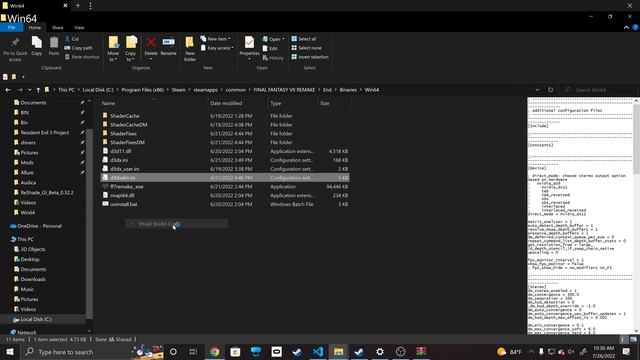Open the Windows Start menu
This screenshot has width=640, height=360.
(x=10, y=351)
